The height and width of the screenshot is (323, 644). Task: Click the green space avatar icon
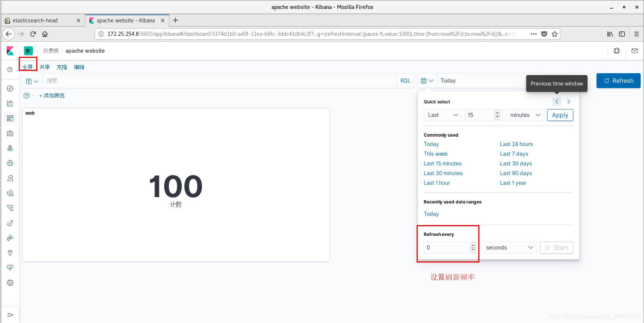coord(28,51)
